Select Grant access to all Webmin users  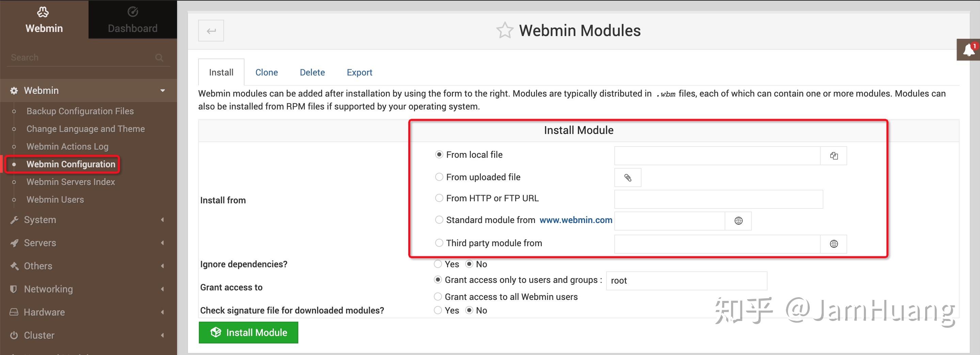pyautogui.click(x=438, y=297)
